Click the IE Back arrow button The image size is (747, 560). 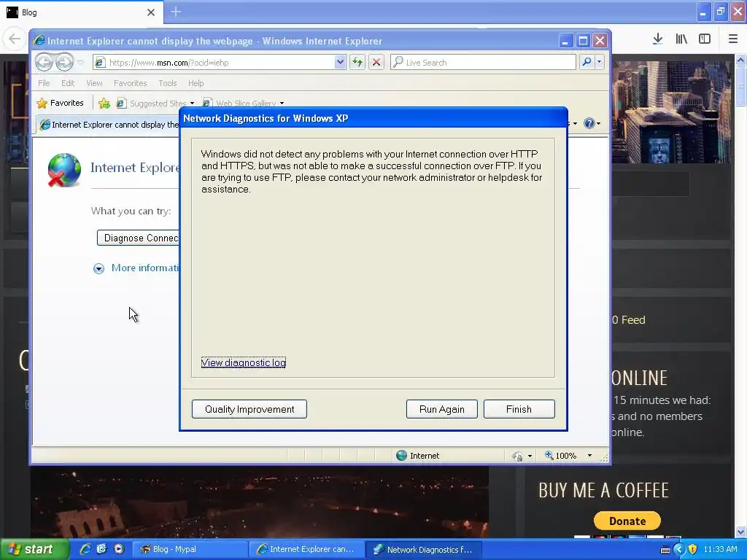[x=44, y=62]
